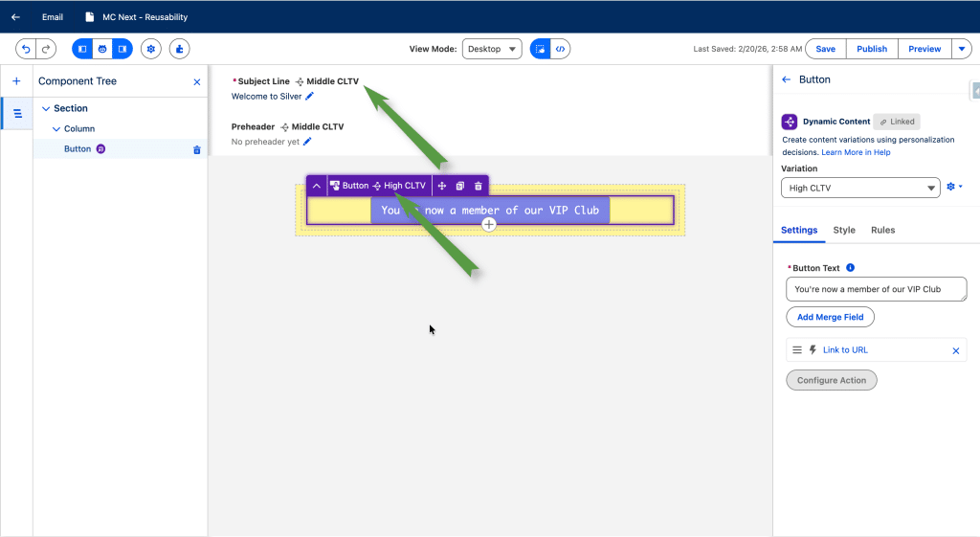The height and width of the screenshot is (537, 980).
Task: Click the Button Text info icon
Action: click(x=851, y=268)
